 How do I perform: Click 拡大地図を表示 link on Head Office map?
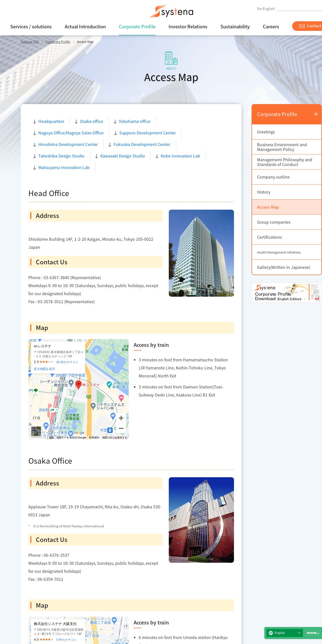[x=44, y=369]
